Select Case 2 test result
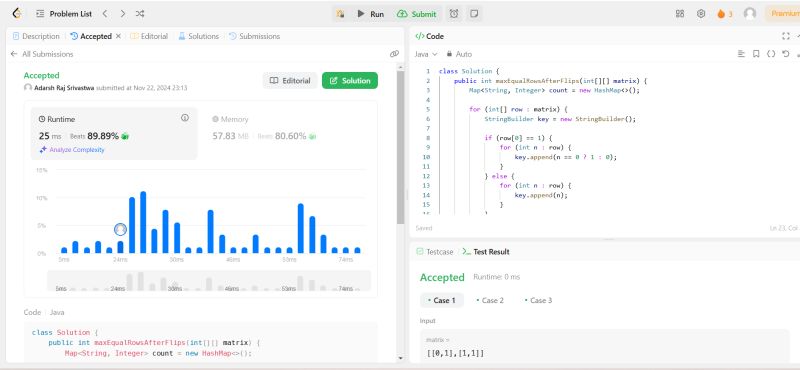800x370 pixels. coord(490,300)
